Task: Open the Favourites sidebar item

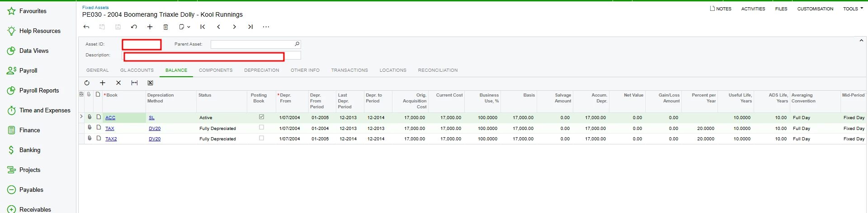Action: point(33,11)
